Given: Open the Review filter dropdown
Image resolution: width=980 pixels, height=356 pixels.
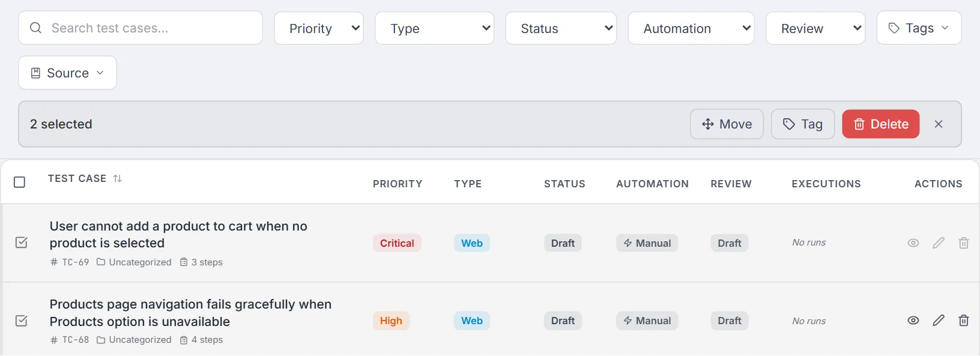Looking at the screenshot, I should coord(815,28).
